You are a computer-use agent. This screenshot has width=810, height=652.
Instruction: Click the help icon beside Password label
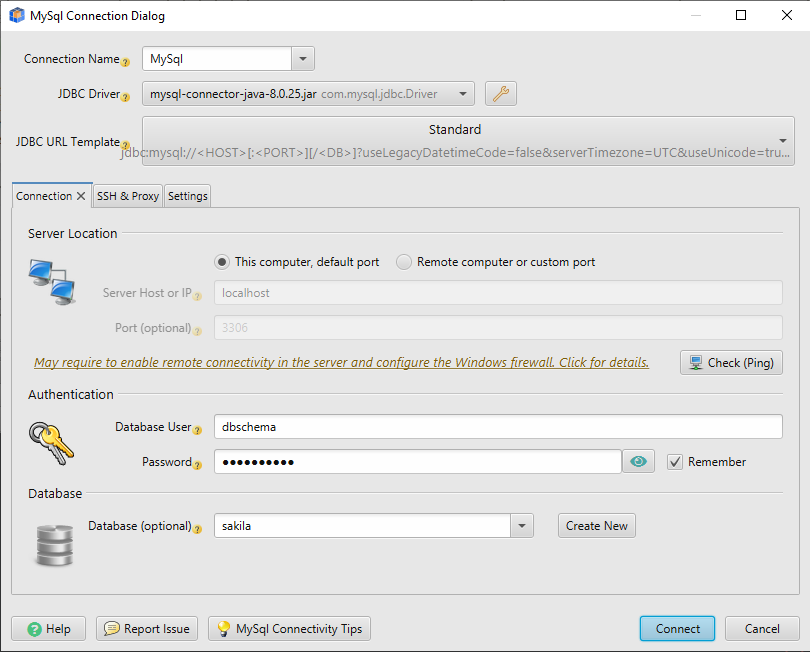(197, 465)
